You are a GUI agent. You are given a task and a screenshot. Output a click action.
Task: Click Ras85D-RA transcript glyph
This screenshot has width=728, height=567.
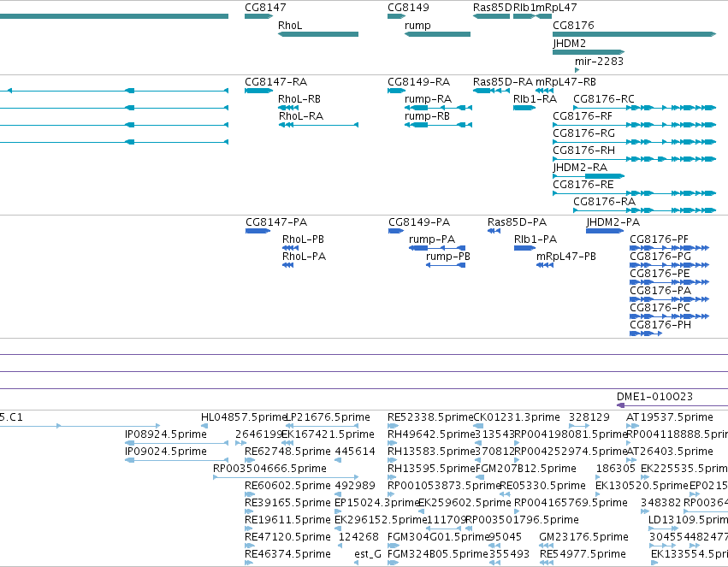[491, 91]
